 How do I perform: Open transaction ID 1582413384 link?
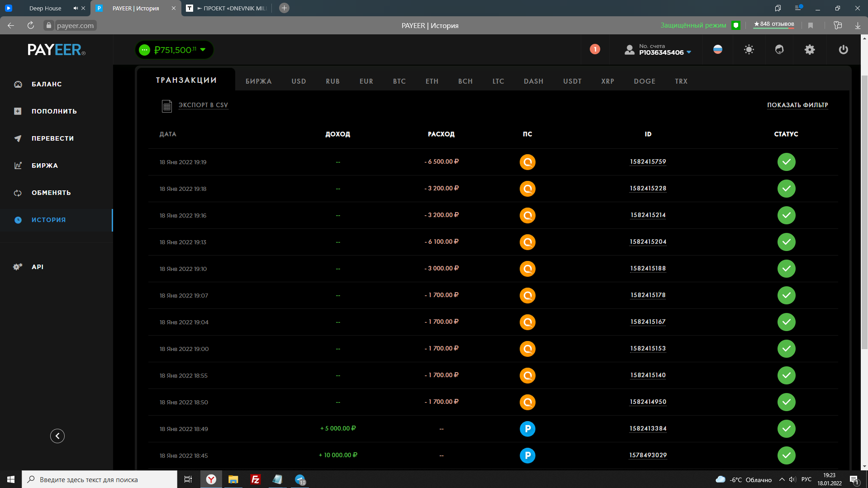[648, 428]
